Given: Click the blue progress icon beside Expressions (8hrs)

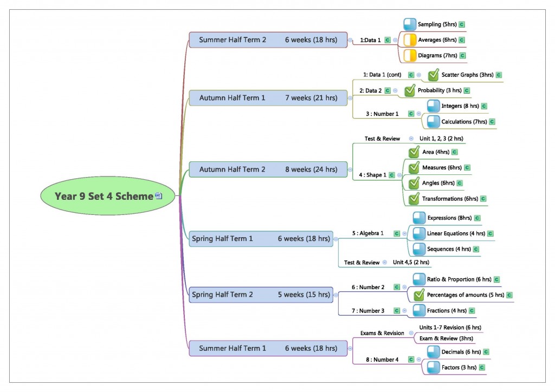Looking at the screenshot, I should click(419, 218).
